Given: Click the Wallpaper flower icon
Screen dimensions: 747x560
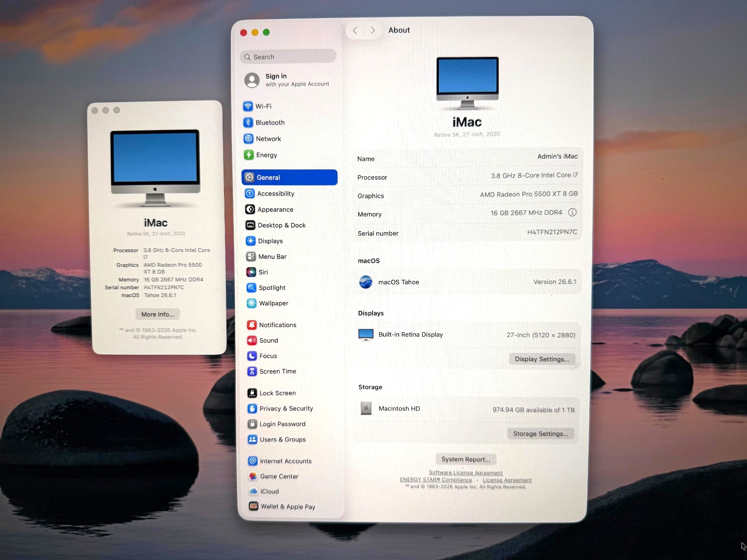Looking at the screenshot, I should pos(251,303).
